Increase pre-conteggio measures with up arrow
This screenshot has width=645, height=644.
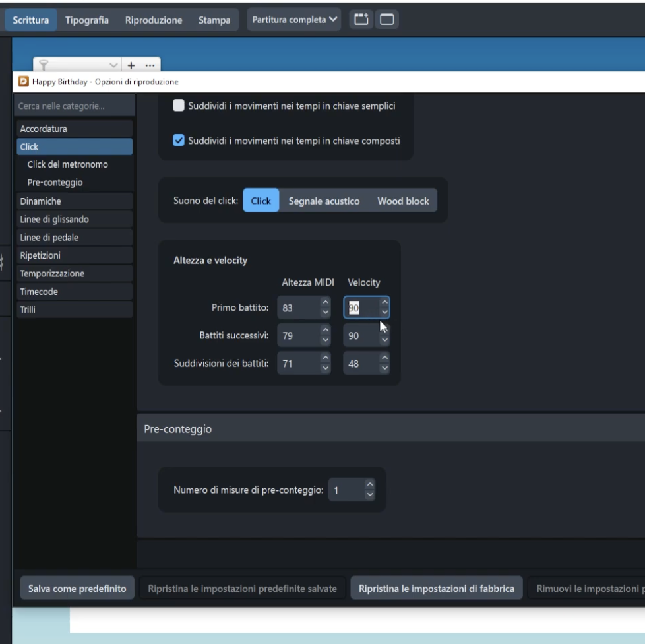(x=370, y=486)
